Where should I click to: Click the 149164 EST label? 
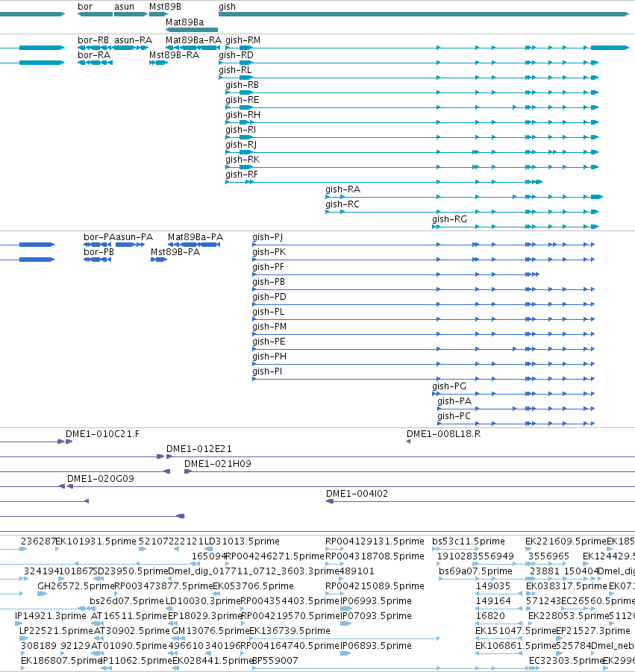click(x=493, y=601)
